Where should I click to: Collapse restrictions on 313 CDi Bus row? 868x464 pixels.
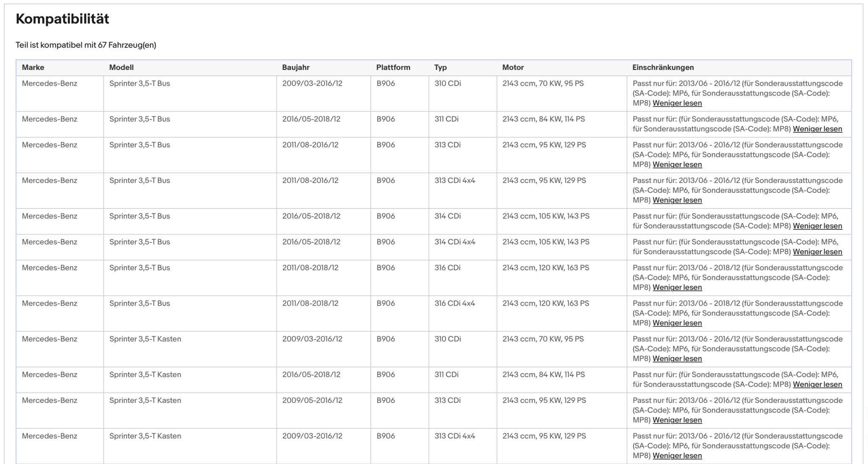[x=677, y=164]
